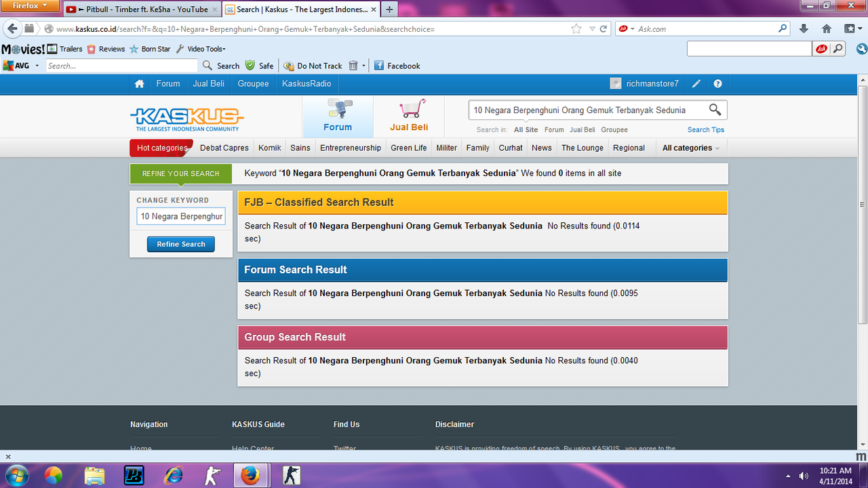The image size is (868, 488).
Task: Open the pencil edit icon beside username
Action: point(696,83)
